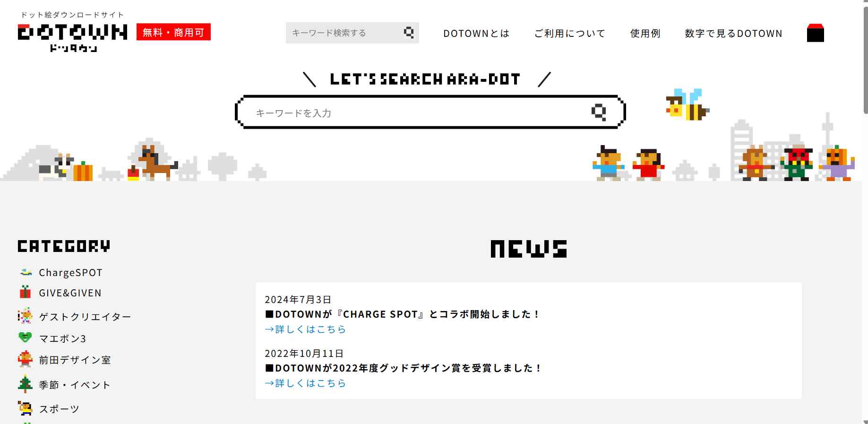Open the ご利用について menu item

point(570,34)
